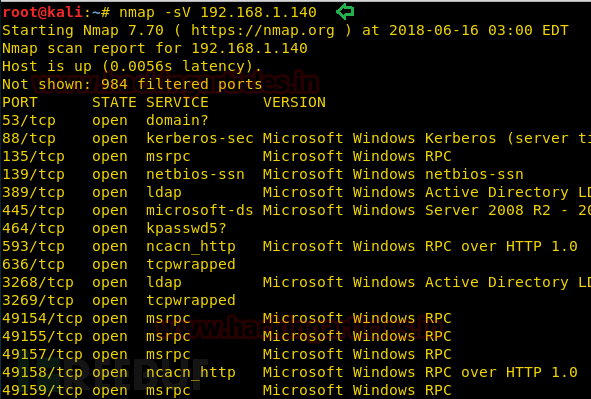Click the msrpc service on port 135

click(x=168, y=157)
